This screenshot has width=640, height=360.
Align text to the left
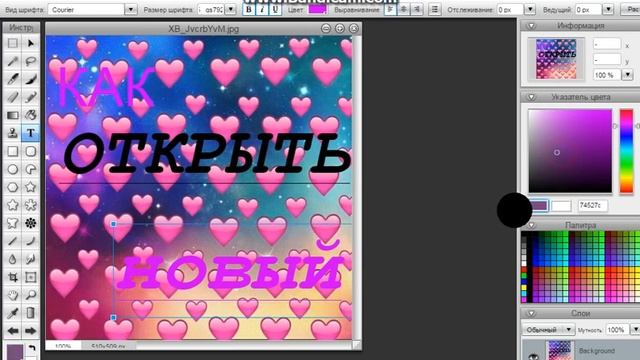(390, 9)
